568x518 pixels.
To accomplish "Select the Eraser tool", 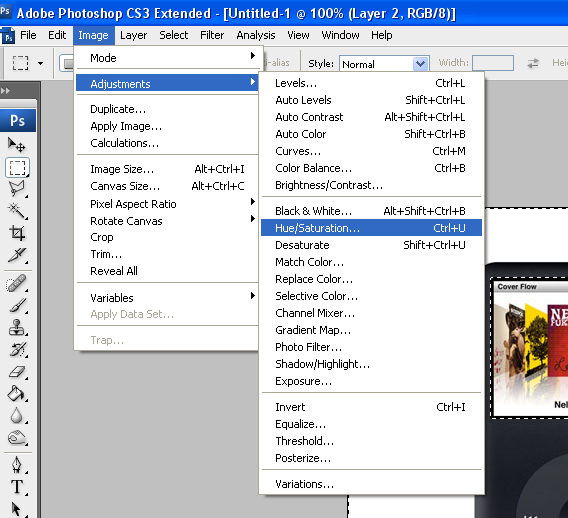I will [x=17, y=372].
